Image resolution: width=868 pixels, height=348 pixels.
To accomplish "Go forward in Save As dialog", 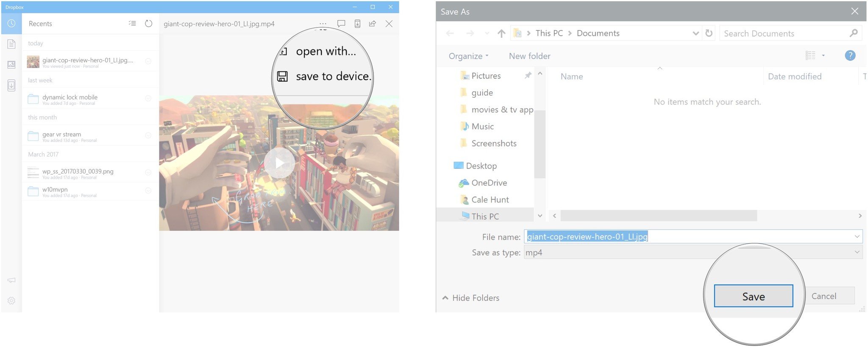I will click(x=470, y=33).
